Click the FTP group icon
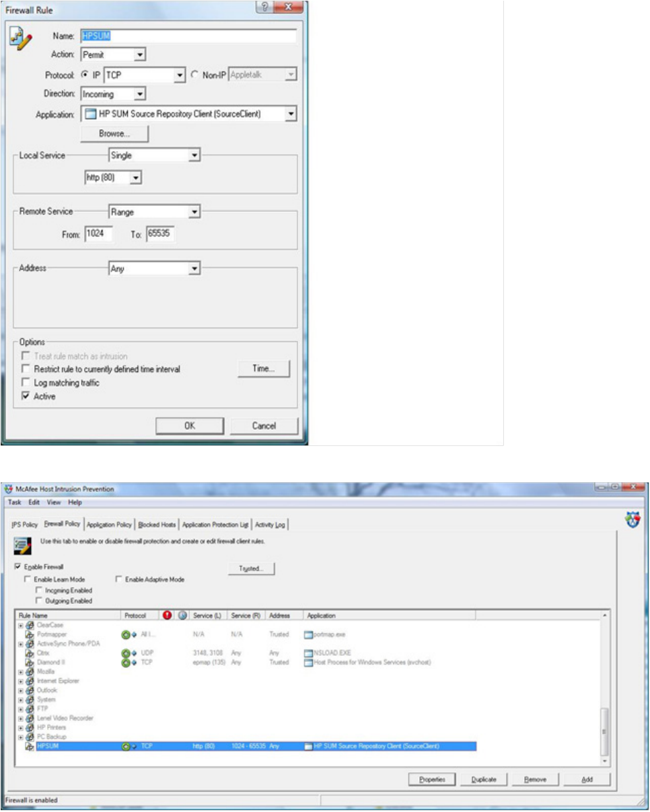 30,708
